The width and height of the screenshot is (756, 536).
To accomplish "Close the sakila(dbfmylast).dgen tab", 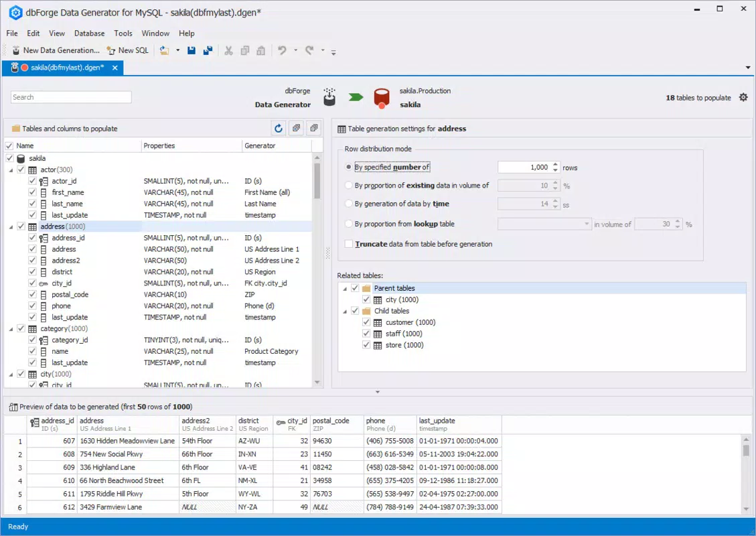I will 115,68.
